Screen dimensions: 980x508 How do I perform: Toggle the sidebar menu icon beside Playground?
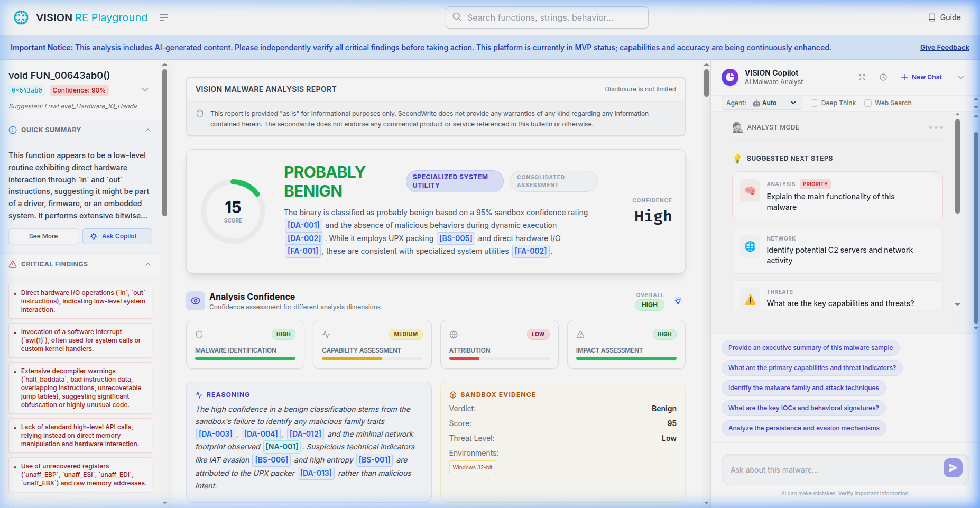164,17
